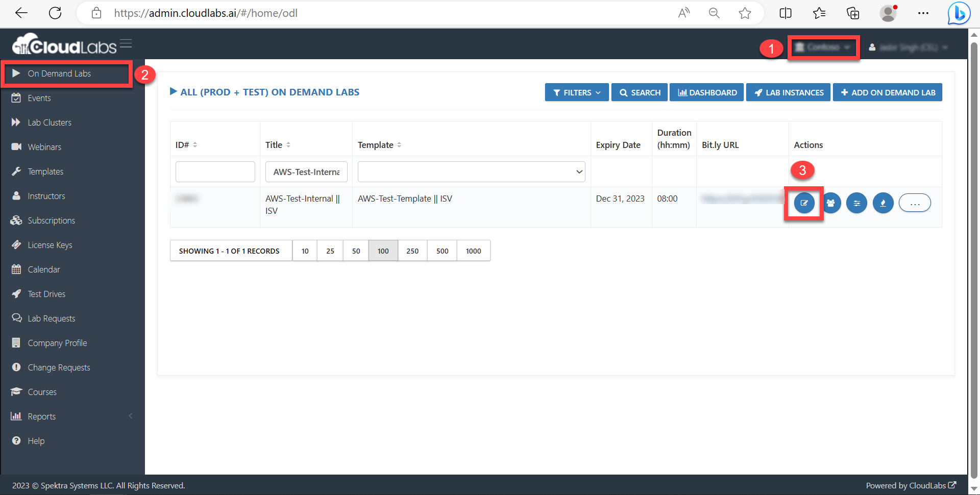
Task: Open the Bing copilot sidebar icon
Action: (959, 13)
